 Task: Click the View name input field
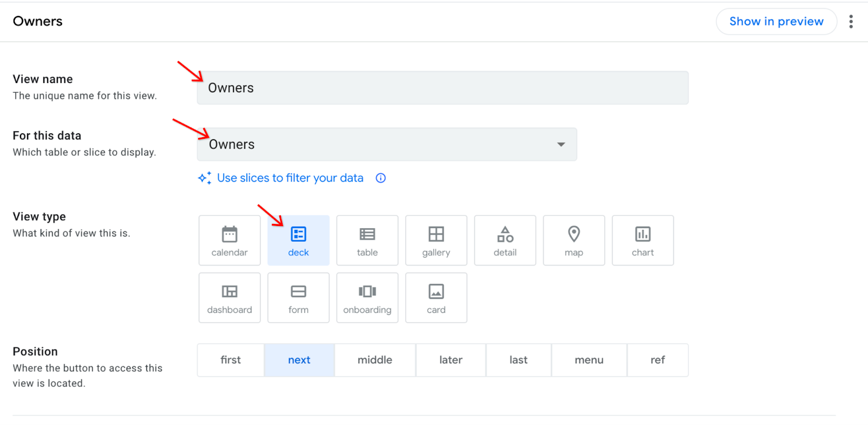(442, 88)
